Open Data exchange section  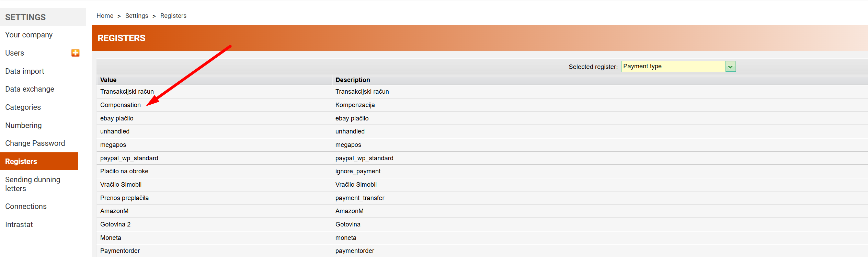pyautogui.click(x=30, y=89)
